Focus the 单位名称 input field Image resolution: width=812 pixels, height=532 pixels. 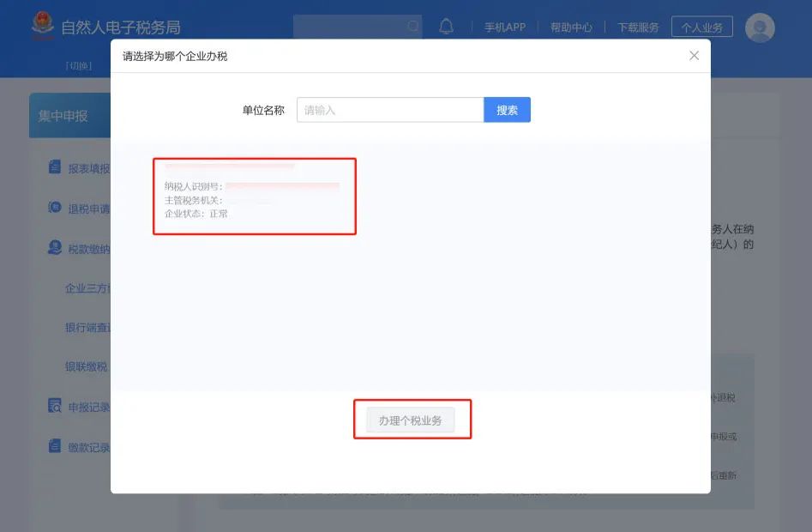click(x=390, y=110)
